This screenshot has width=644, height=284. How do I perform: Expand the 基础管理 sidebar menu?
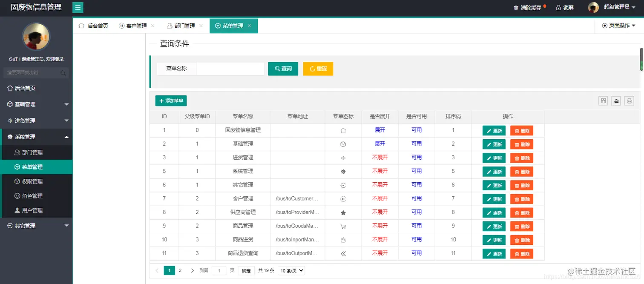[x=36, y=104]
